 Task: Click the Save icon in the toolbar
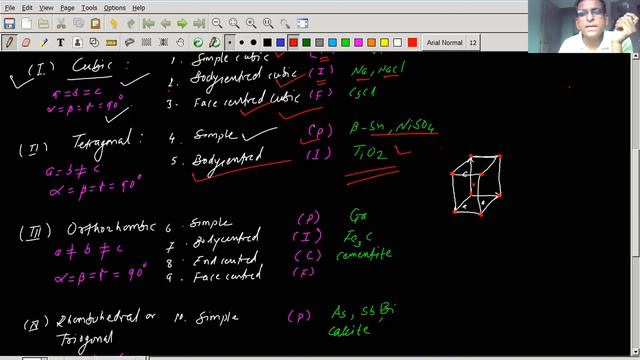[9, 23]
